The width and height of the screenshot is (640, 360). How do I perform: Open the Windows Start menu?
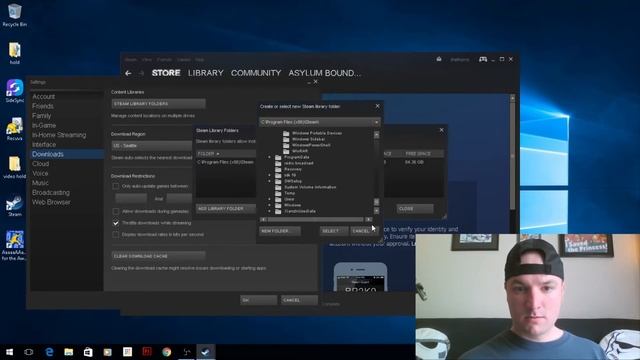(9, 352)
